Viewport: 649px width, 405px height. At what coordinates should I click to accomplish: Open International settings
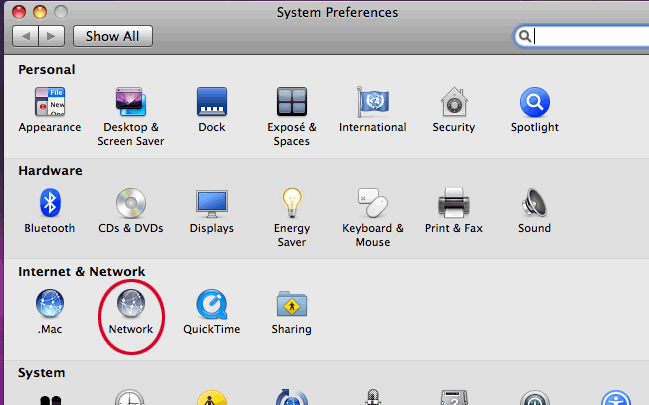point(372,103)
